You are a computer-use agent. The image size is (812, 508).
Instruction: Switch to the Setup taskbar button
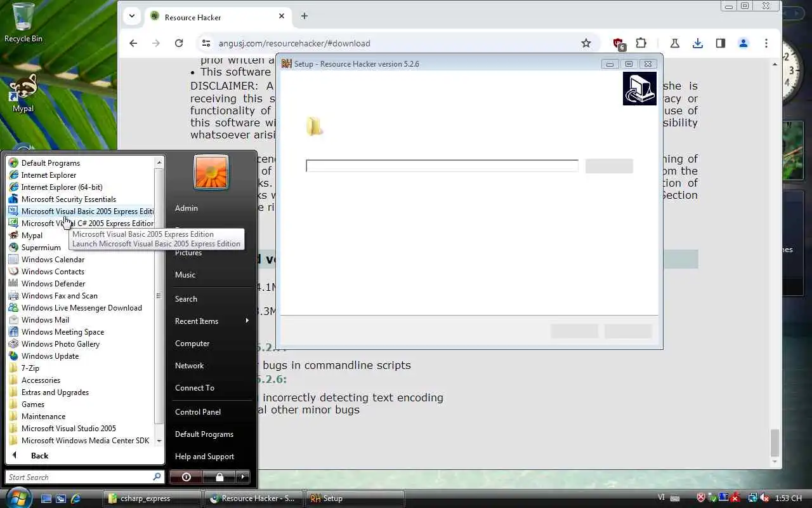pos(355,498)
